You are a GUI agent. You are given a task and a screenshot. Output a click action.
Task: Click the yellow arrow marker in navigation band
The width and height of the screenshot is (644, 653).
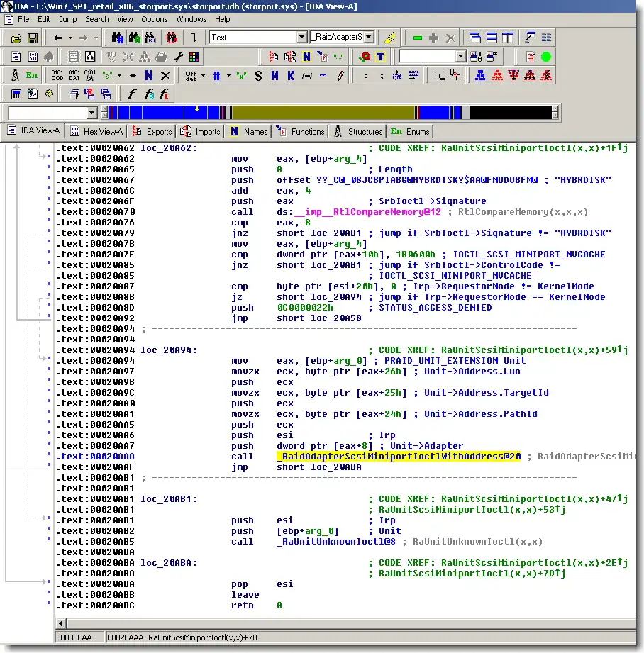[197, 109]
